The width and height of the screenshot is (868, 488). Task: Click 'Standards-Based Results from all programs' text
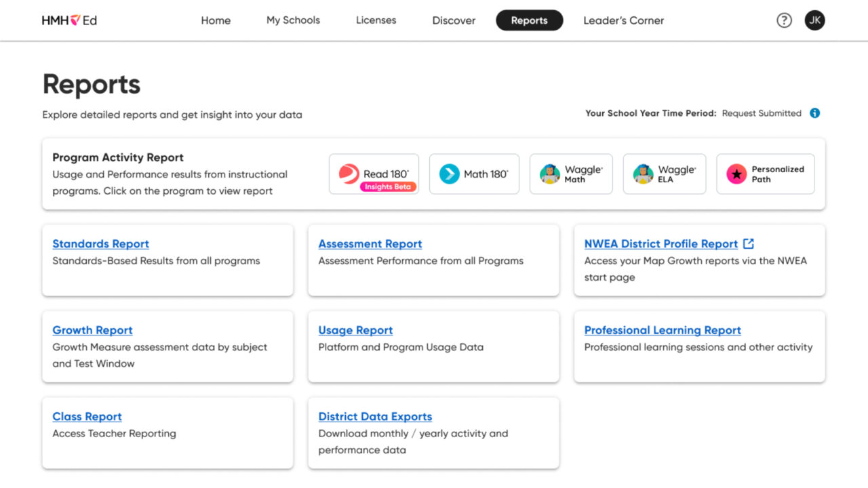click(x=156, y=261)
